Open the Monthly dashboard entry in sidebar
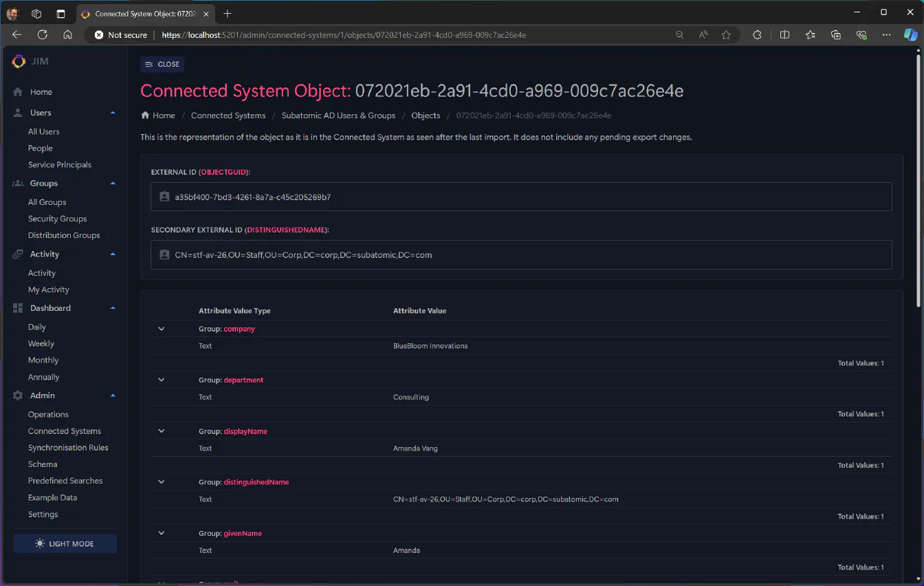 pyautogui.click(x=43, y=360)
